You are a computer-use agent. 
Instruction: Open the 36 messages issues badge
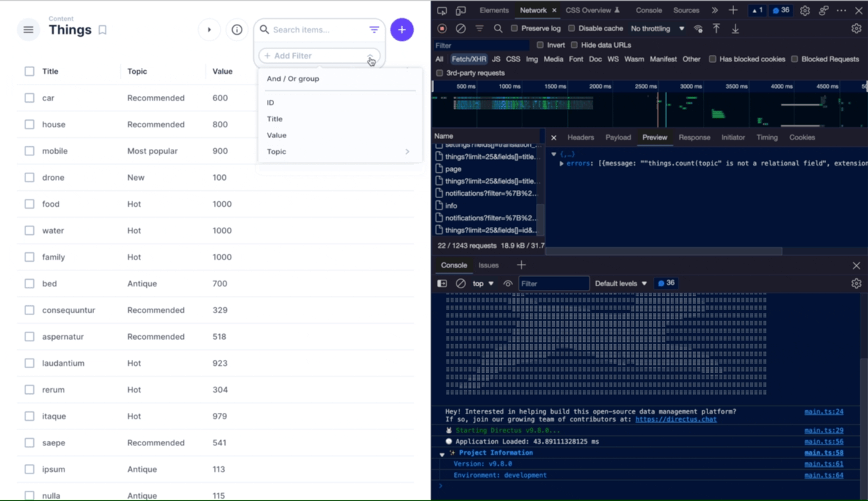point(780,10)
